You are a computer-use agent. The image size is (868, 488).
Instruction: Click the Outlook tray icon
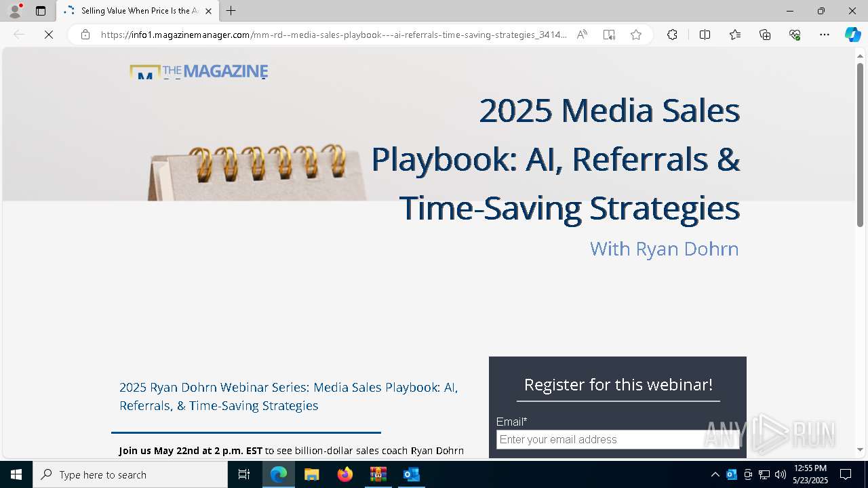[x=732, y=474]
